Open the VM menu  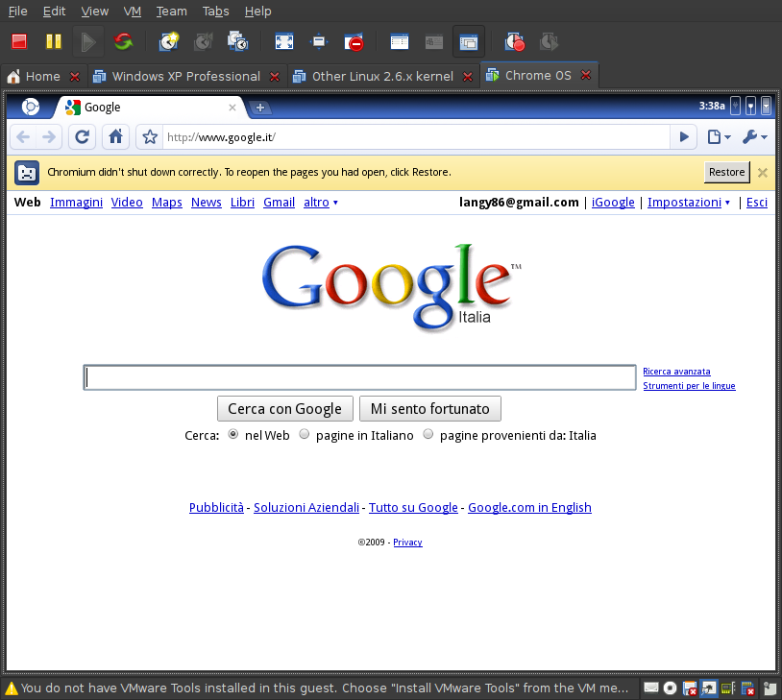coord(132,11)
